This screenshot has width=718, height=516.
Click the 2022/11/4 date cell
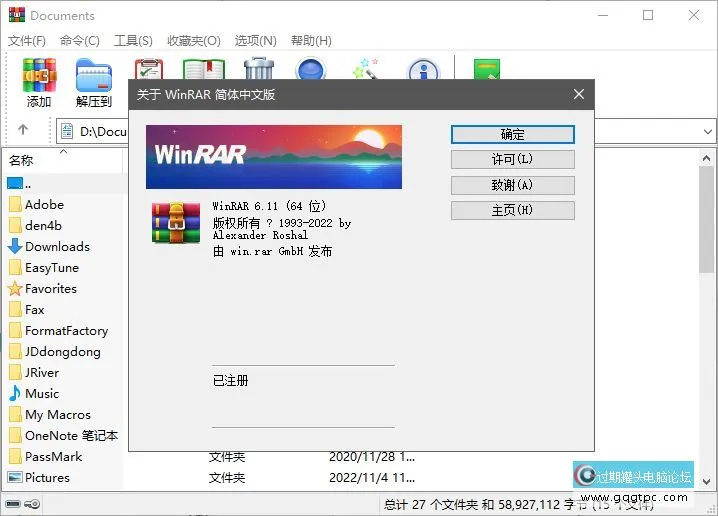click(372, 478)
